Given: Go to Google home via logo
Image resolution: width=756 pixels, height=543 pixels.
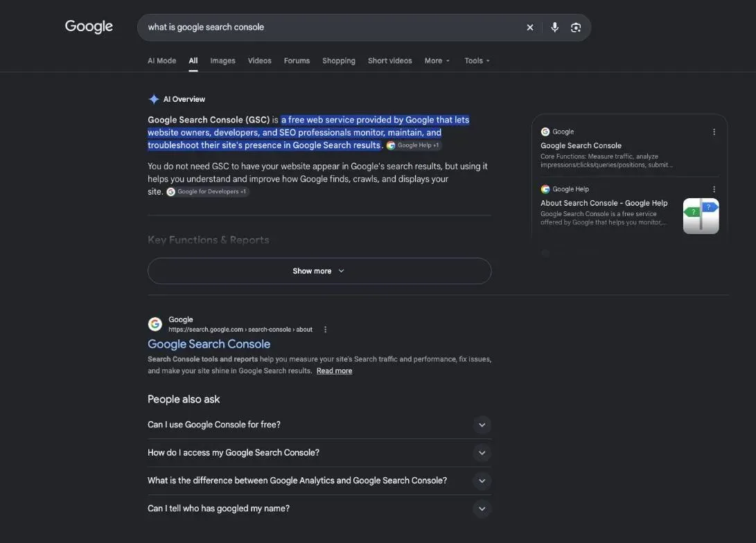Looking at the screenshot, I should coord(89,26).
